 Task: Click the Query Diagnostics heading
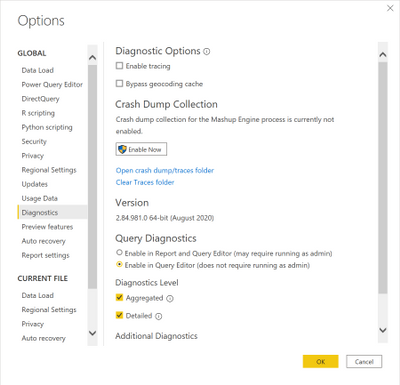click(x=156, y=239)
